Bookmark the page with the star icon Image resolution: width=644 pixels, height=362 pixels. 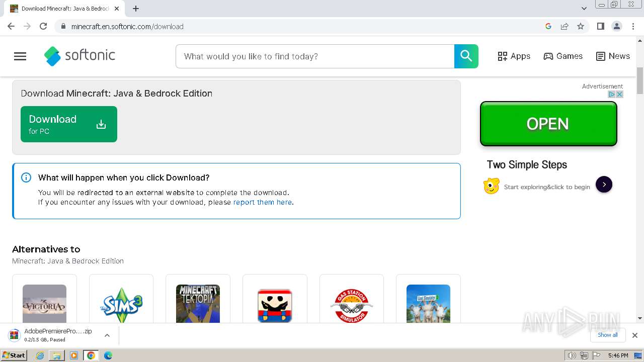[x=581, y=26]
